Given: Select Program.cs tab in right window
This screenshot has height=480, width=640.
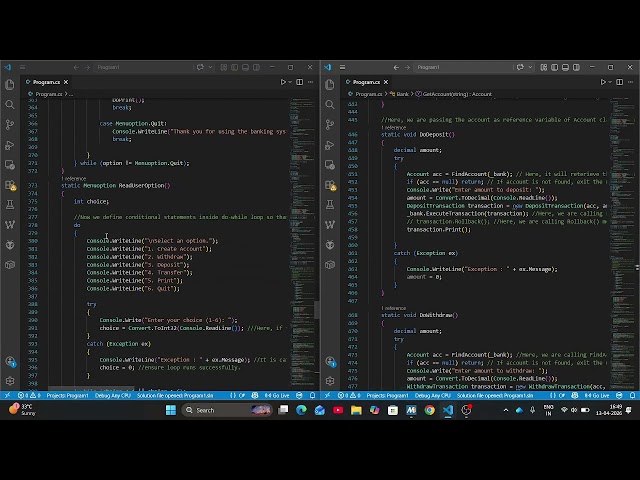Looking at the screenshot, I should pos(366,82).
